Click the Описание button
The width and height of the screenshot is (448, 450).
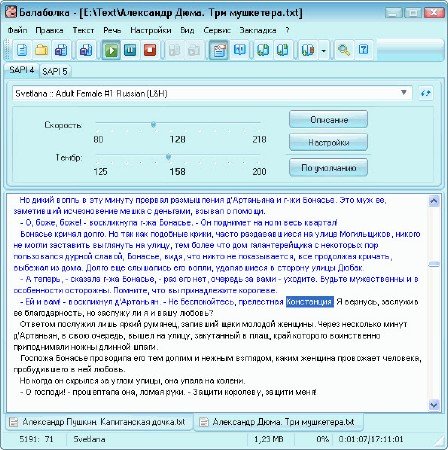(329, 119)
